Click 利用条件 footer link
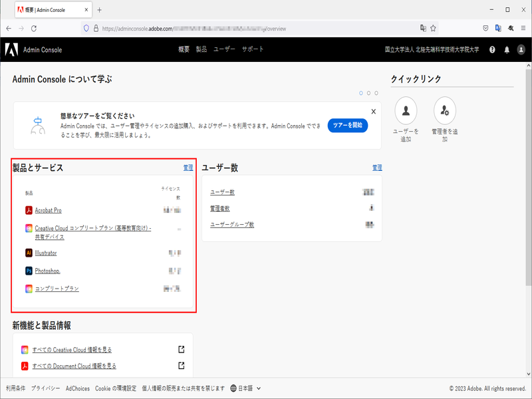Screen dimensions: 532x399 click(x=15, y=388)
